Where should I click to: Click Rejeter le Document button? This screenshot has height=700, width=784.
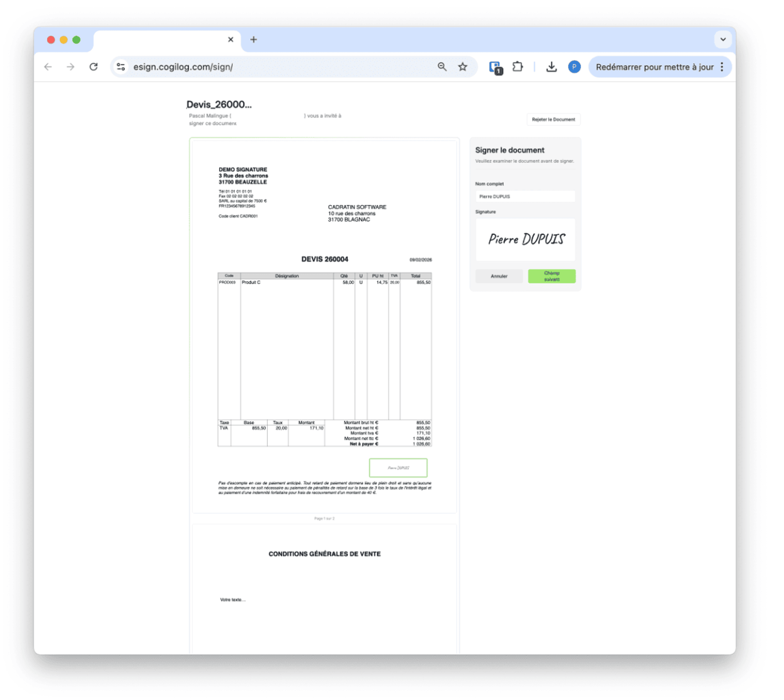coord(553,119)
